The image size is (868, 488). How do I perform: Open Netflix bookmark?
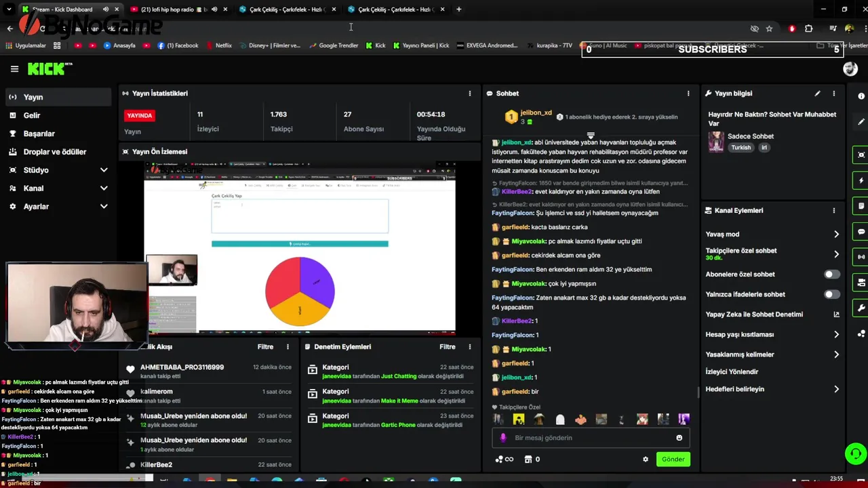(218, 46)
